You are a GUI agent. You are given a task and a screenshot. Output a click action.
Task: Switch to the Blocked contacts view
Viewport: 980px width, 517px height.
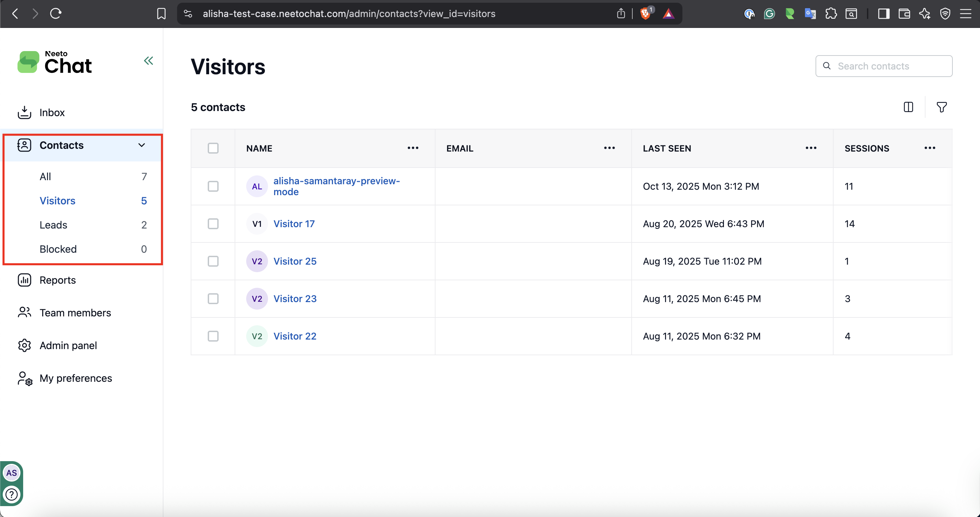click(58, 249)
